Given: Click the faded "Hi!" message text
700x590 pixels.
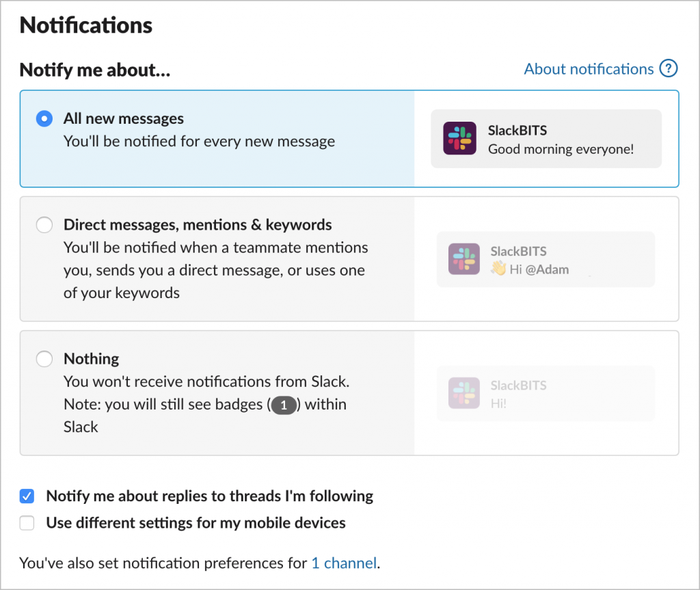Looking at the screenshot, I should point(498,403).
